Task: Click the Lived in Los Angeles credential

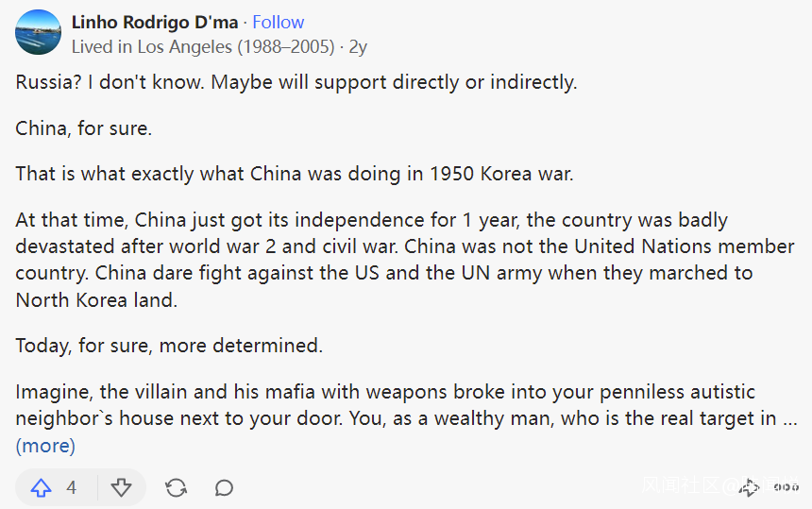Action: pyautogui.click(x=203, y=46)
